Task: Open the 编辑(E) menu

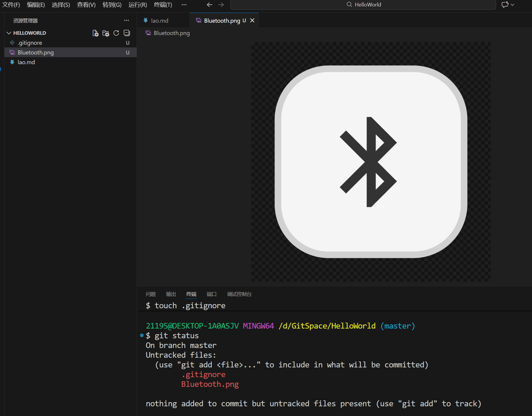Action: click(x=36, y=5)
